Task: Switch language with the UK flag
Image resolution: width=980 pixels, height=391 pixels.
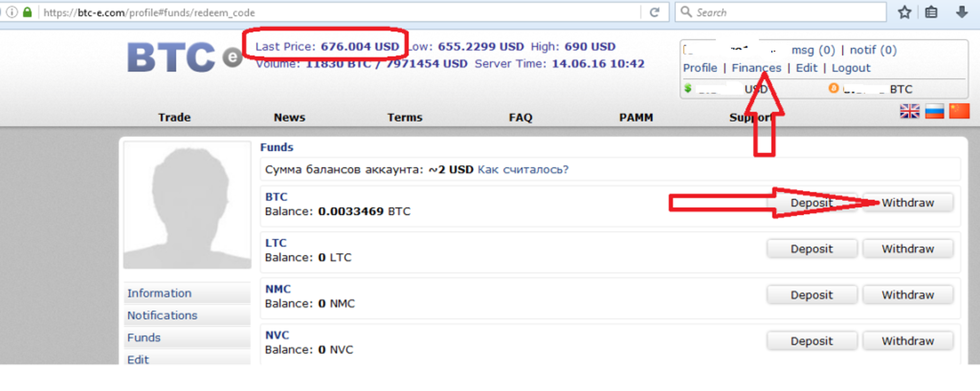Action: click(910, 111)
